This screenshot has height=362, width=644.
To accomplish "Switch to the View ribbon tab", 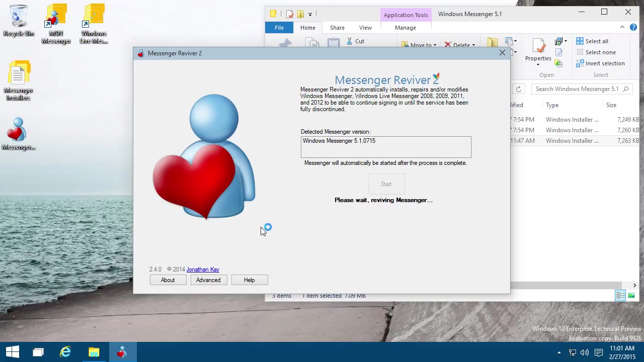I will point(365,28).
